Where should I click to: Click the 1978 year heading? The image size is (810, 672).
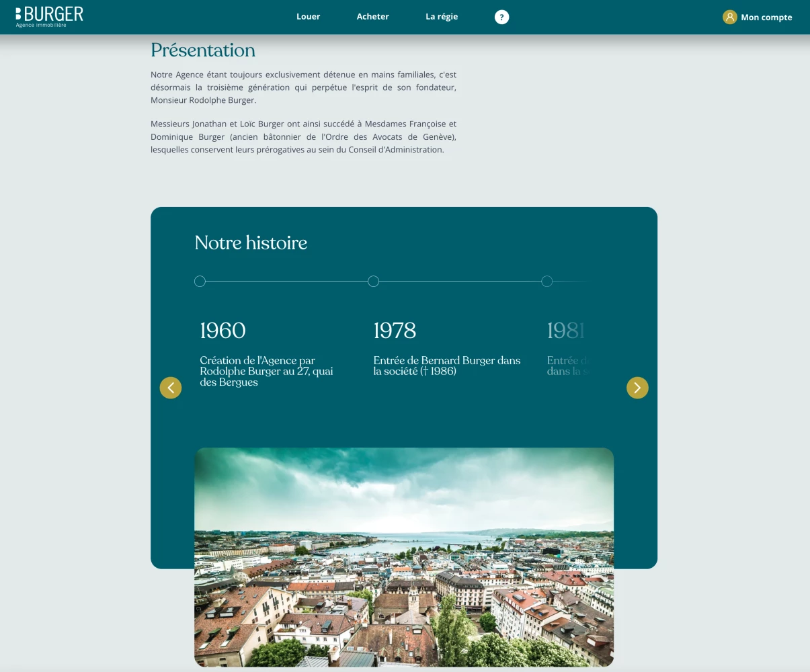[395, 331]
